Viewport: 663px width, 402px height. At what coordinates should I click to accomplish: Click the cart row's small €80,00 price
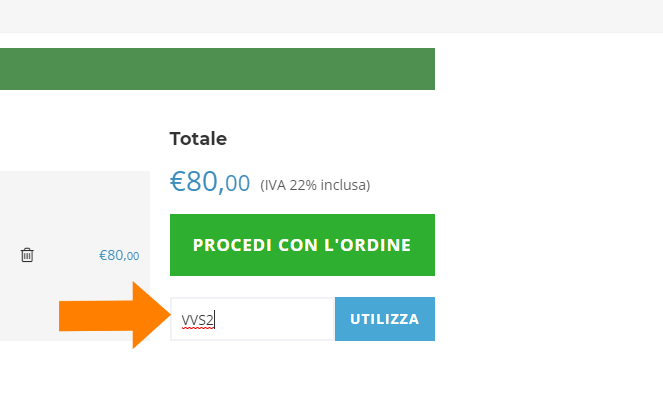[119, 255]
